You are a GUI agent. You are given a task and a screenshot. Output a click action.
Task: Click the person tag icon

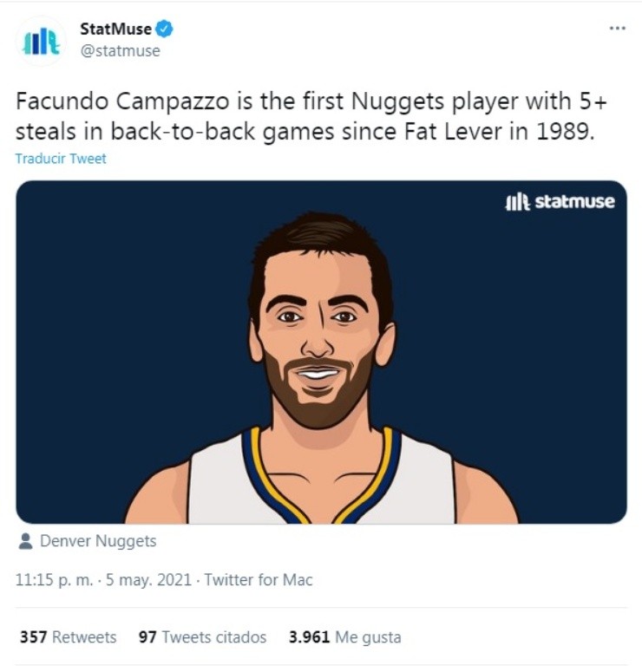pyautogui.click(x=26, y=541)
